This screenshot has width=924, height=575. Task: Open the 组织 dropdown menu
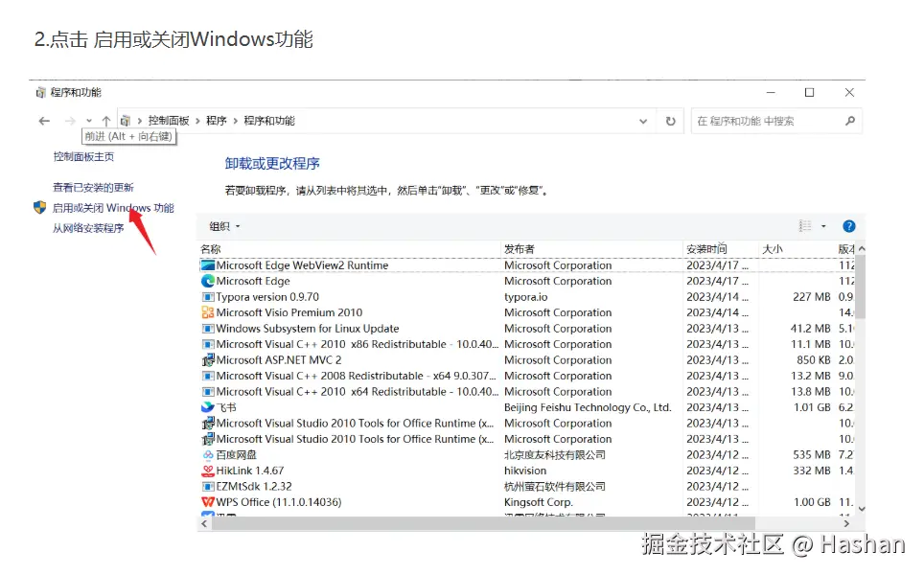point(224,226)
